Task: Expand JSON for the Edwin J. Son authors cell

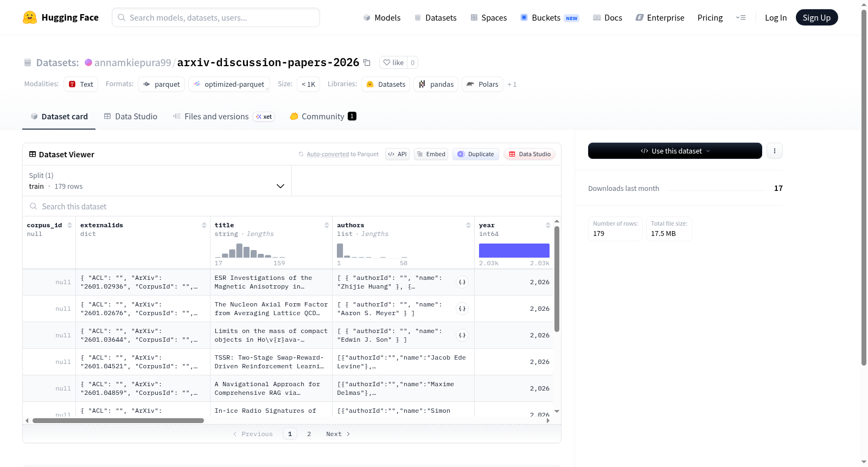Action: tap(462, 335)
